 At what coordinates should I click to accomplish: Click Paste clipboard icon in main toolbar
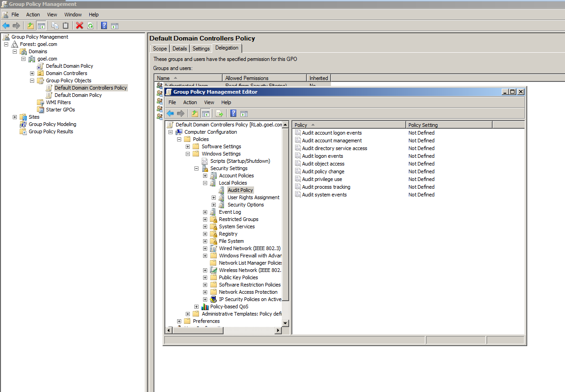coord(66,25)
